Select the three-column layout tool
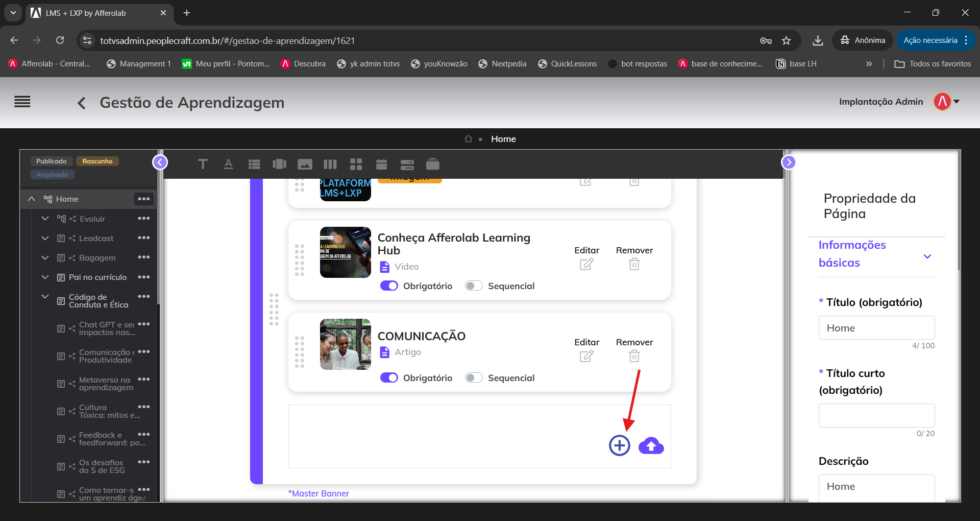The width and height of the screenshot is (980, 521). click(x=330, y=164)
